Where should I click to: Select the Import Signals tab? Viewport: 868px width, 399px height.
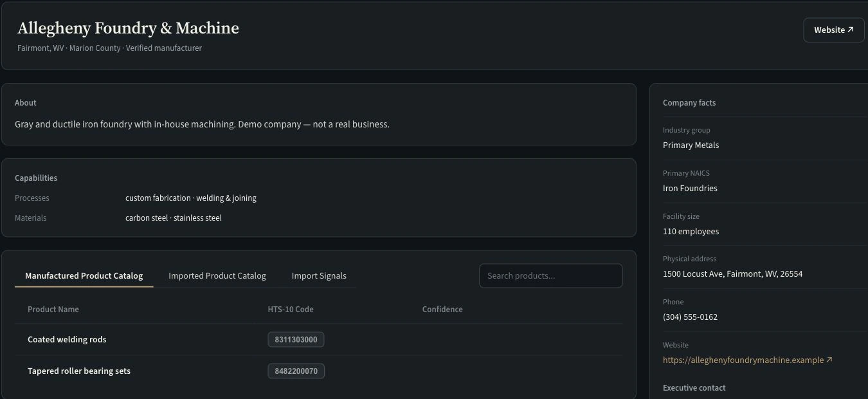click(319, 275)
